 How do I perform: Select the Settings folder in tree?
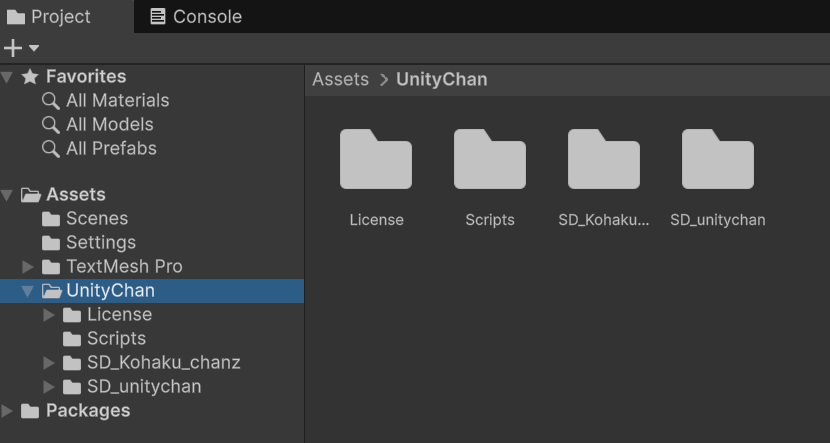tap(100, 243)
